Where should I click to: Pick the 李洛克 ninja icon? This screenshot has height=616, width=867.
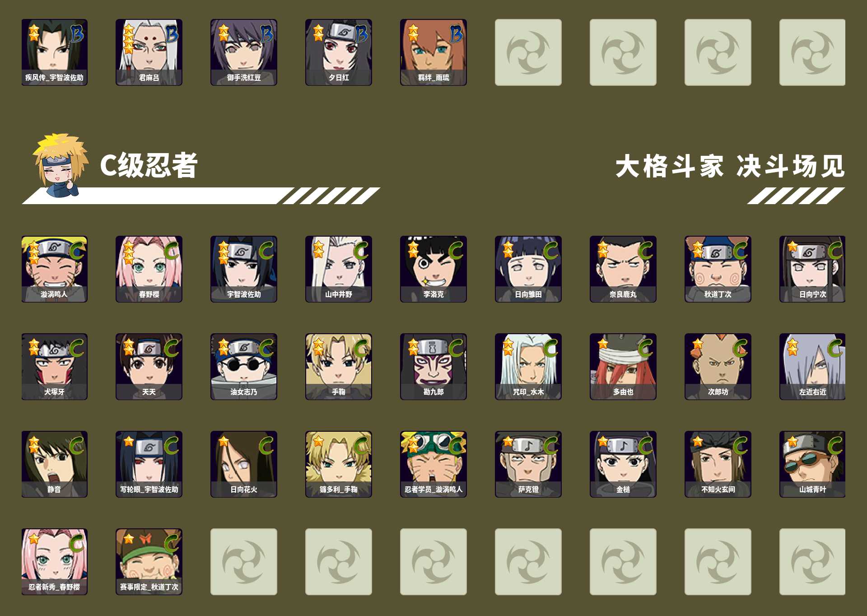click(x=433, y=269)
